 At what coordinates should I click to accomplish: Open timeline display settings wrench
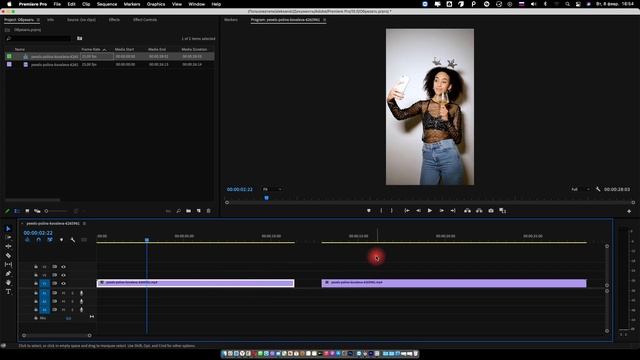73,240
